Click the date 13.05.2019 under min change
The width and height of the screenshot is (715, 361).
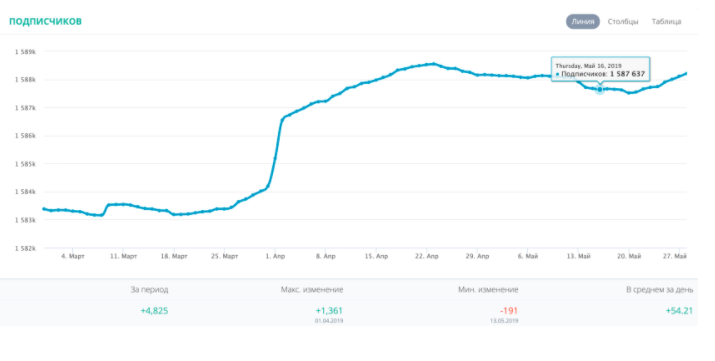tap(504, 321)
